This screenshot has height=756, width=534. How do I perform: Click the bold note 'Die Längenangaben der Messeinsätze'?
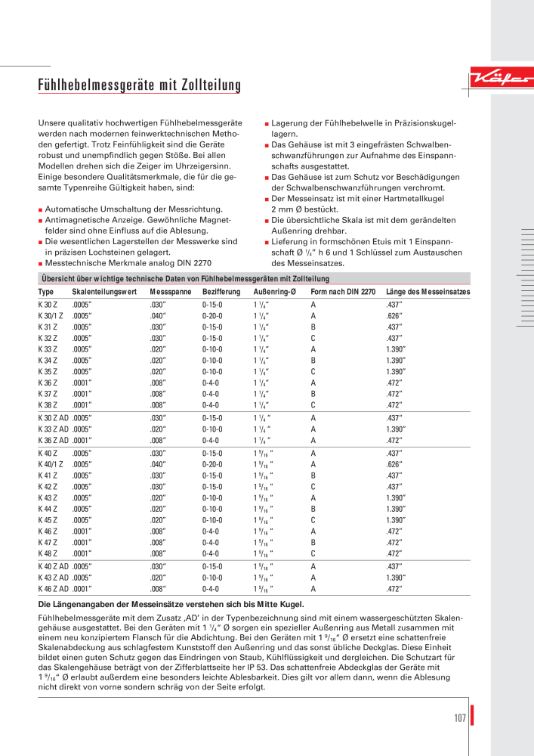pyautogui.click(x=171, y=604)
